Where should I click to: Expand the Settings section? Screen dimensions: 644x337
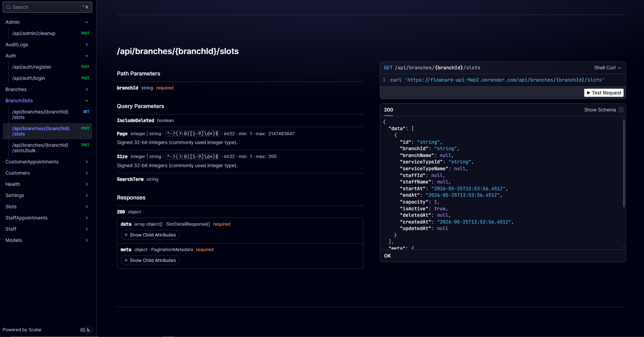[87, 195]
